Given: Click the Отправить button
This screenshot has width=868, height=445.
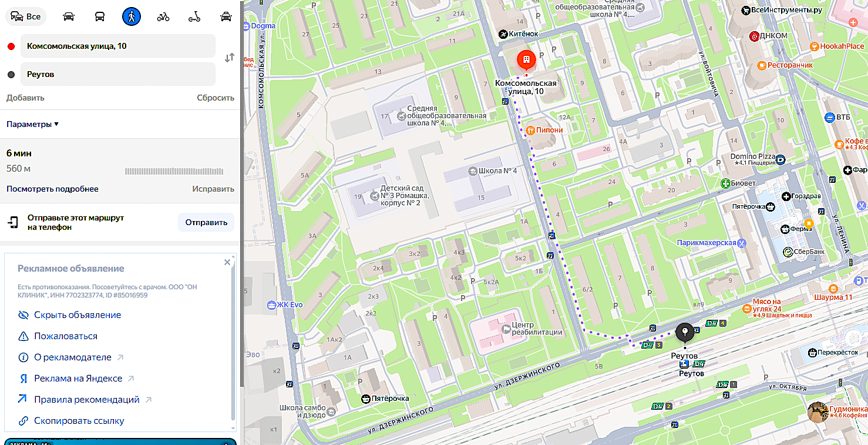Looking at the screenshot, I should (x=206, y=222).
